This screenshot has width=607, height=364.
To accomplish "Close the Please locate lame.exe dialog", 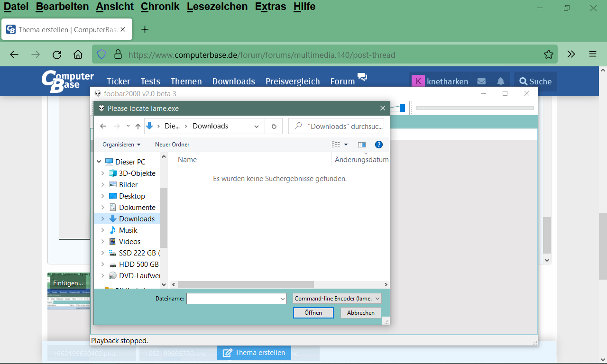I will click(x=383, y=108).
